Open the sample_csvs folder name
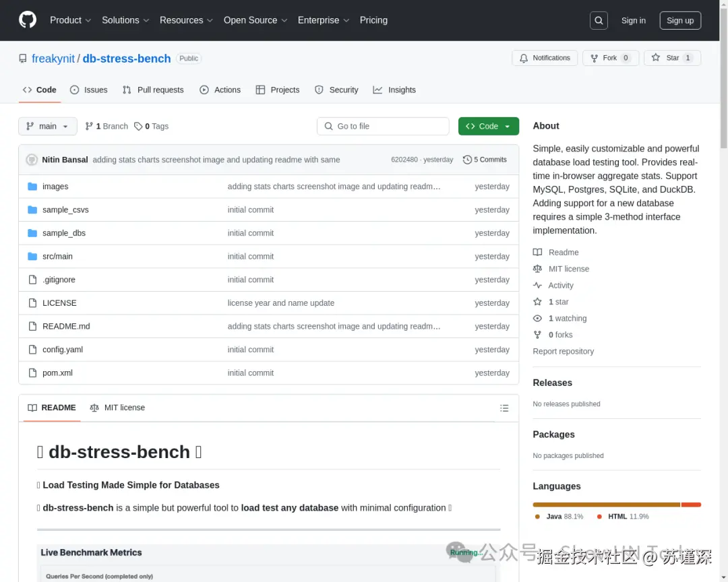Screen dimensions: 728x582 (x=65, y=209)
